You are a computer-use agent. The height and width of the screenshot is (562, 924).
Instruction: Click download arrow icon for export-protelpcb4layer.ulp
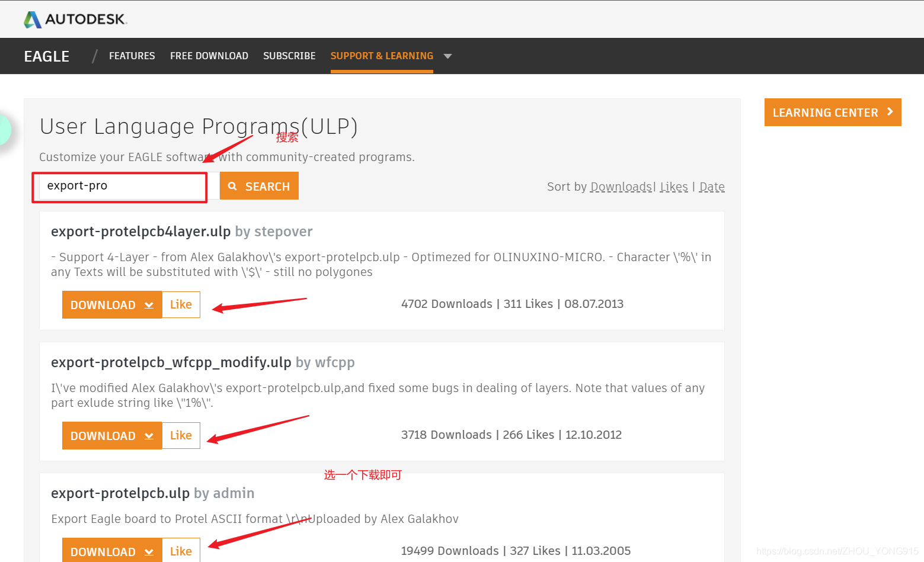[149, 305]
